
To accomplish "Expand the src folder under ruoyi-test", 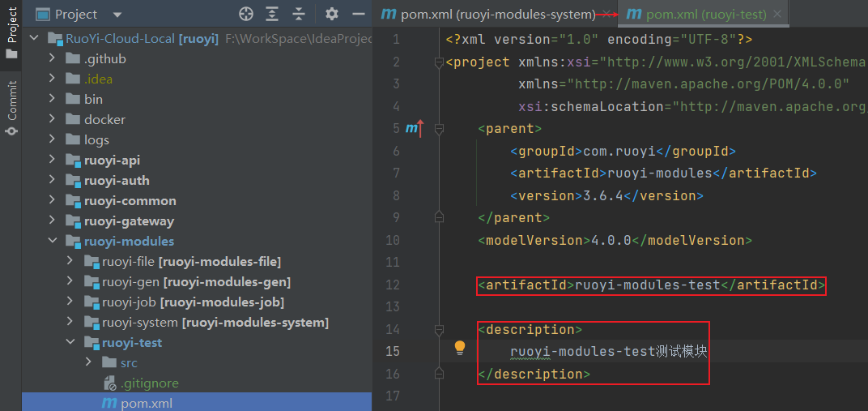I will 88,363.
